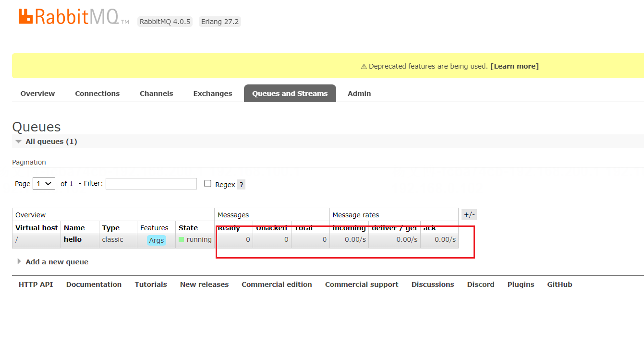Open the Exchanges tab

pyautogui.click(x=212, y=94)
